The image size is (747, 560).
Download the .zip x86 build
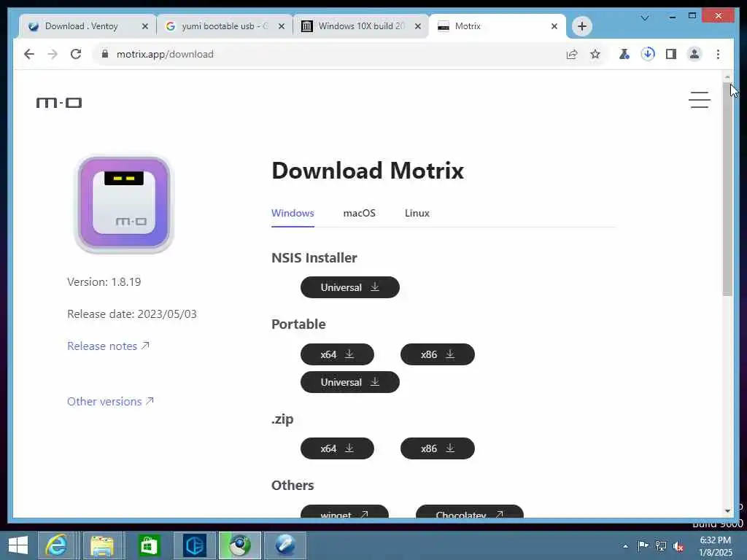coord(438,448)
